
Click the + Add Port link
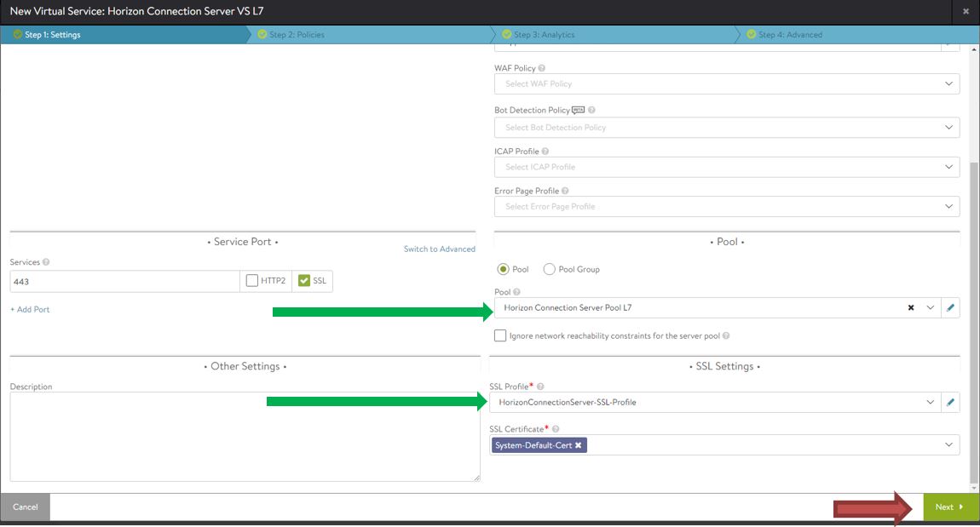(x=30, y=309)
